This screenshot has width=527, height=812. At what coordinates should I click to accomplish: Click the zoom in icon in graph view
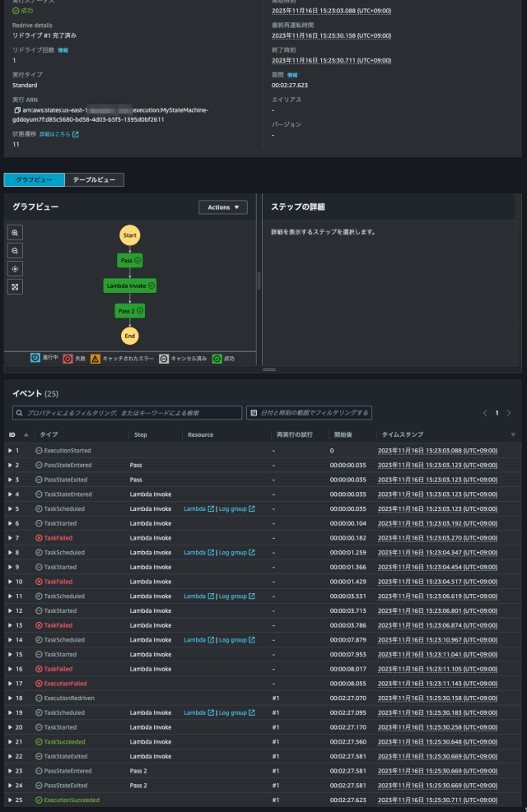(x=16, y=233)
